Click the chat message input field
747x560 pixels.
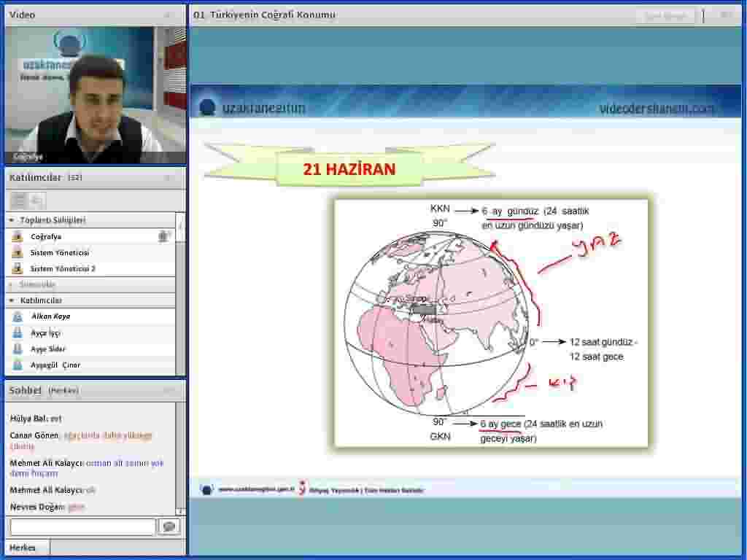tap(83, 526)
